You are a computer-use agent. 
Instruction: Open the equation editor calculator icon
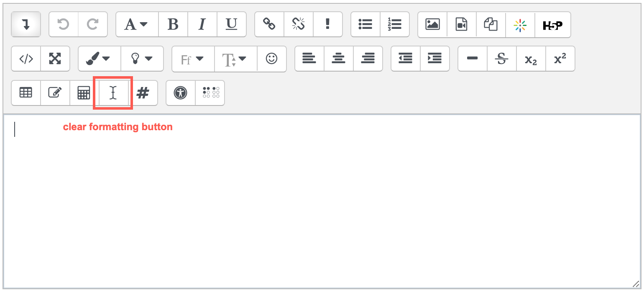click(x=84, y=93)
